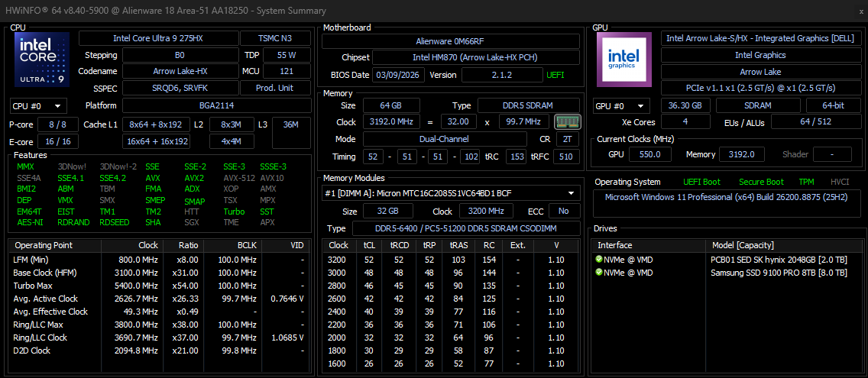
Task: Click the Platform value BGA2114
Action: tap(216, 105)
